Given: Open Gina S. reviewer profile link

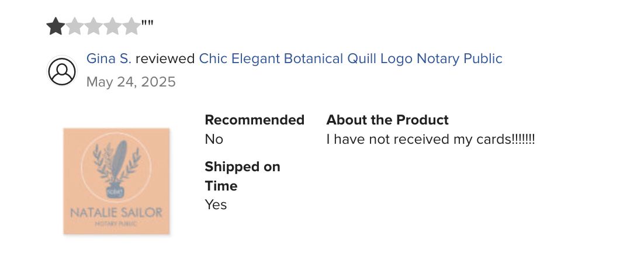Looking at the screenshot, I should [x=109, y=59].
